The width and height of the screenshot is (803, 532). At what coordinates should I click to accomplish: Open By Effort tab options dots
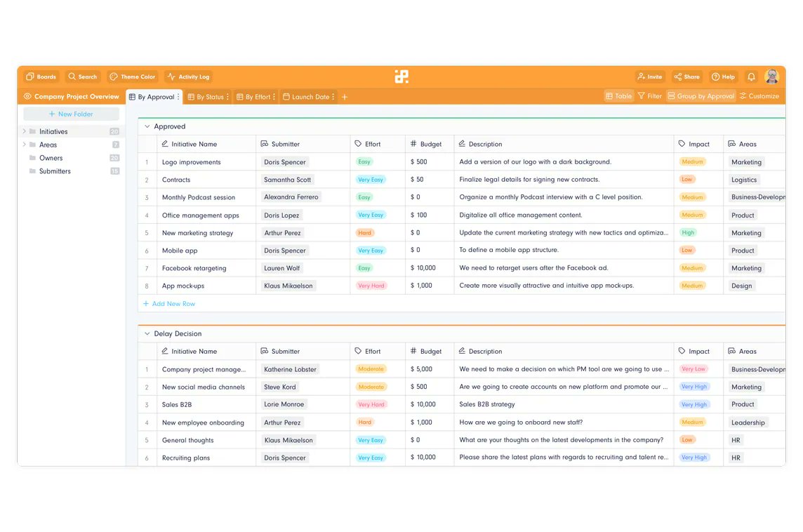click(x=274, y=97)
